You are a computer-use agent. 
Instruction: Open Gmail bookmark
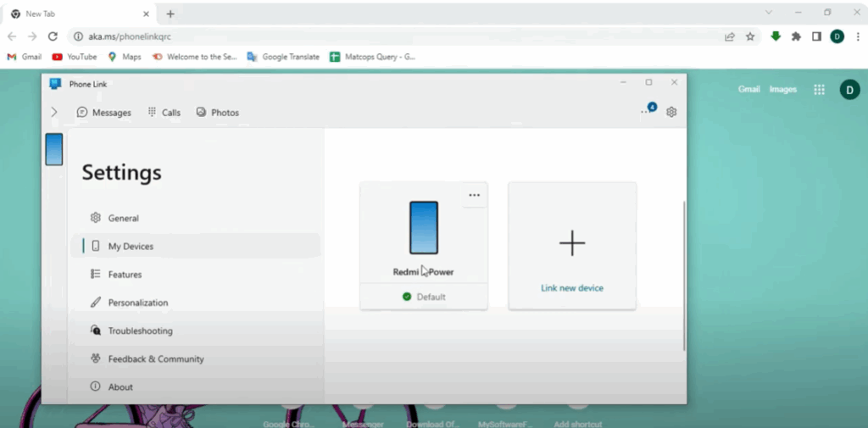coord(25,57)
